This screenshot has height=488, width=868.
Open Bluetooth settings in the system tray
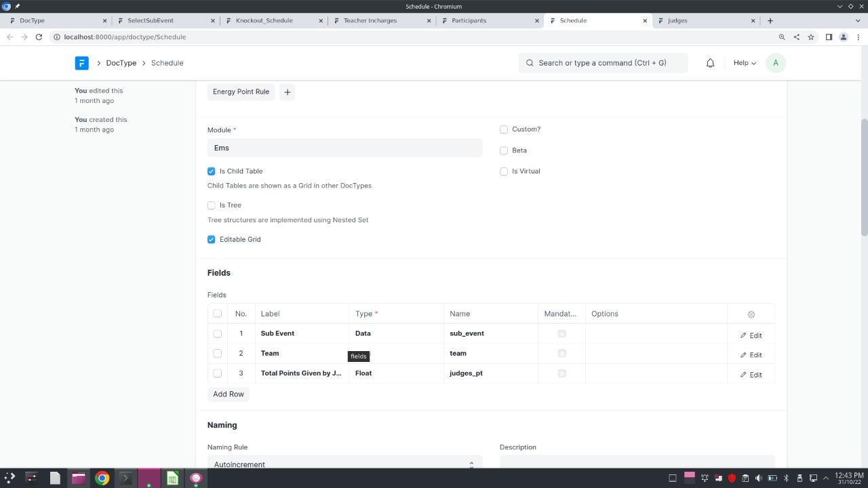786,478
